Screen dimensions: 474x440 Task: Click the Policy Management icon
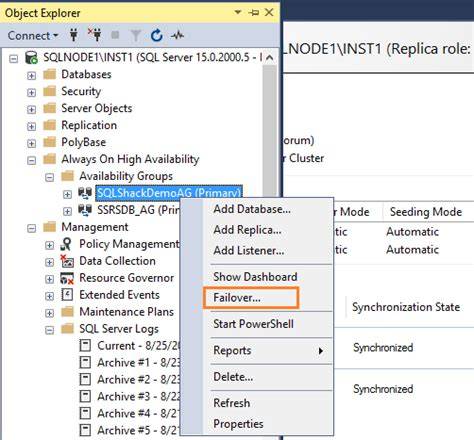(x=66, y=244)
